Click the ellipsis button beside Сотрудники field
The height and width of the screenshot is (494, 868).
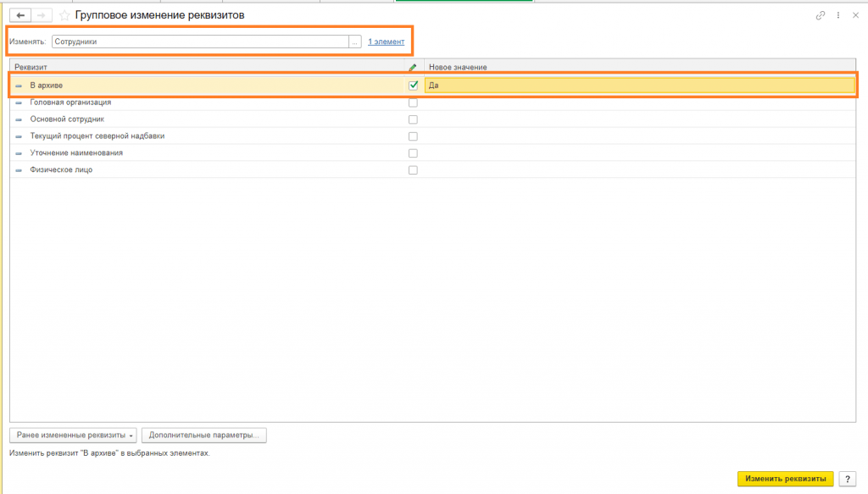pyautogui.click(x=355, y=41)
